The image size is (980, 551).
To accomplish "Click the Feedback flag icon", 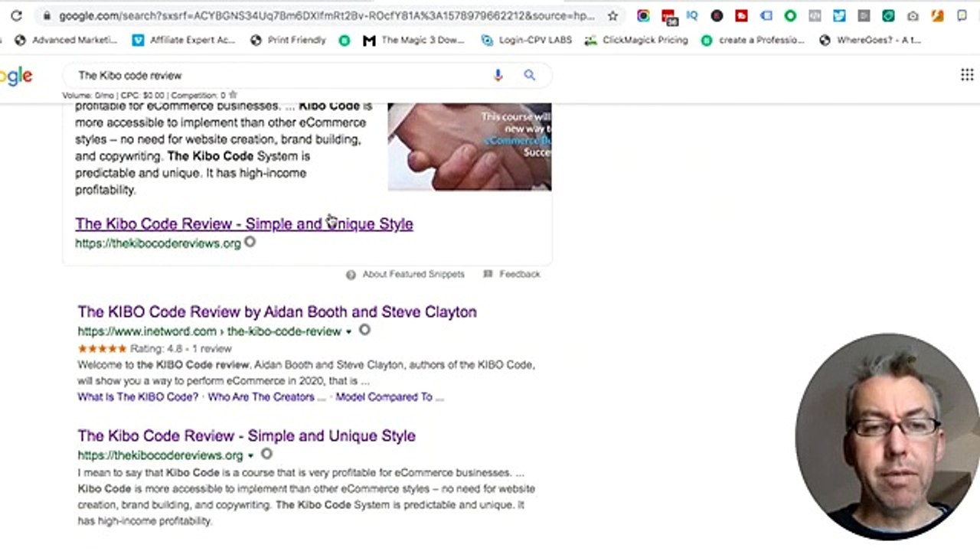I will (x=488, y=274).
